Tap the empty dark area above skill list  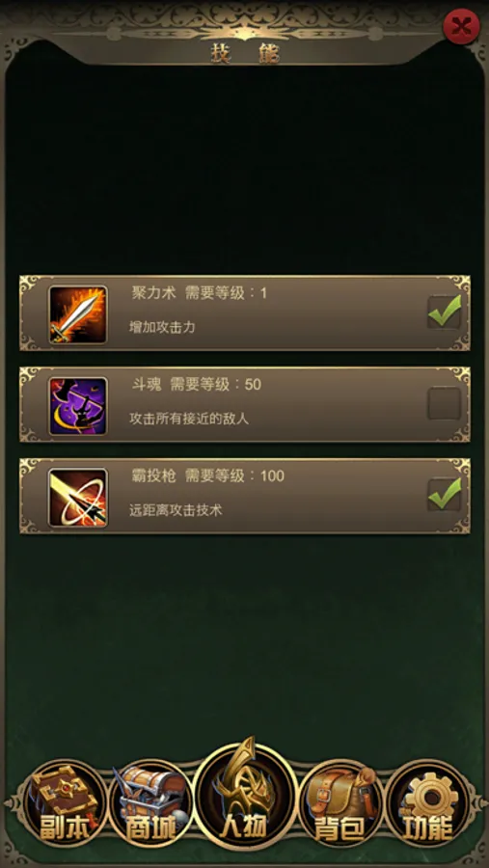(245, 172)
